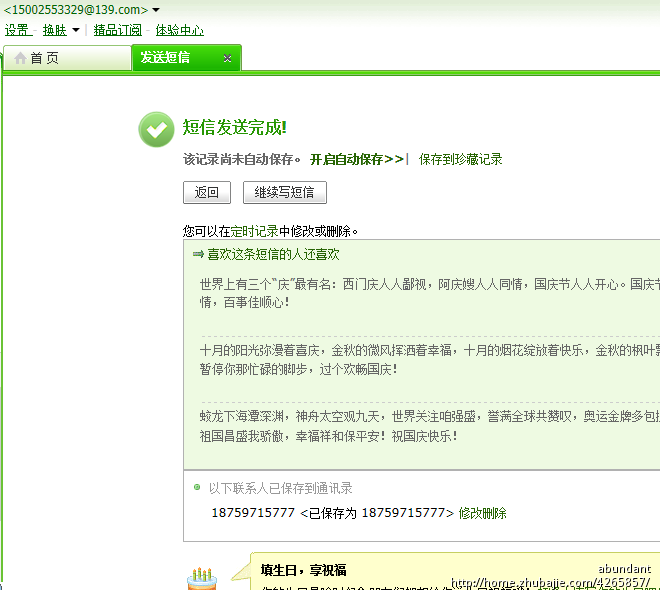Screen dimensions: 660x590
Task: Click the saved contact number 18759715777
Action: 253,513
